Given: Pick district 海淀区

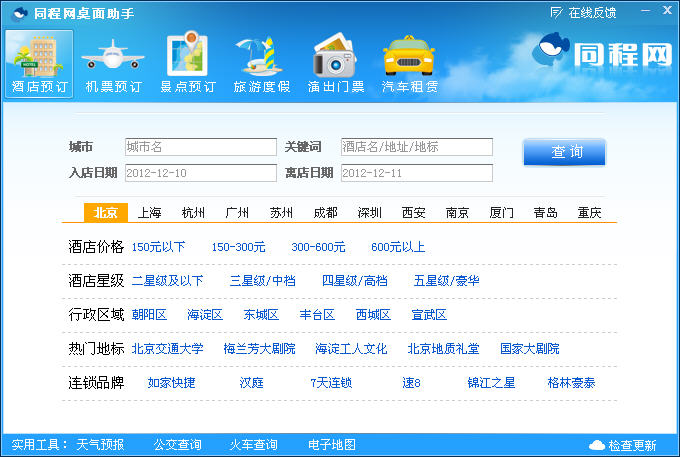Looking at the screenshot, I should coord(205,315).
